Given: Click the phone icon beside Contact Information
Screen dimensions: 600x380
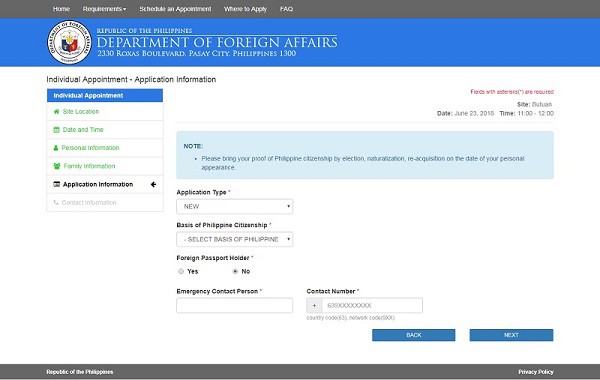Looking at the screenshot, I should pos(56,202).
